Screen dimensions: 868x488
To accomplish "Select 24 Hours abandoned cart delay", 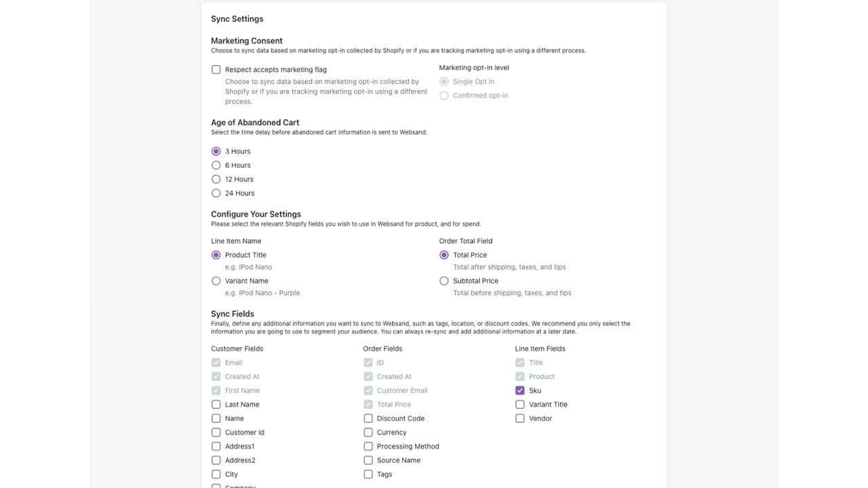I will point(216,193).
